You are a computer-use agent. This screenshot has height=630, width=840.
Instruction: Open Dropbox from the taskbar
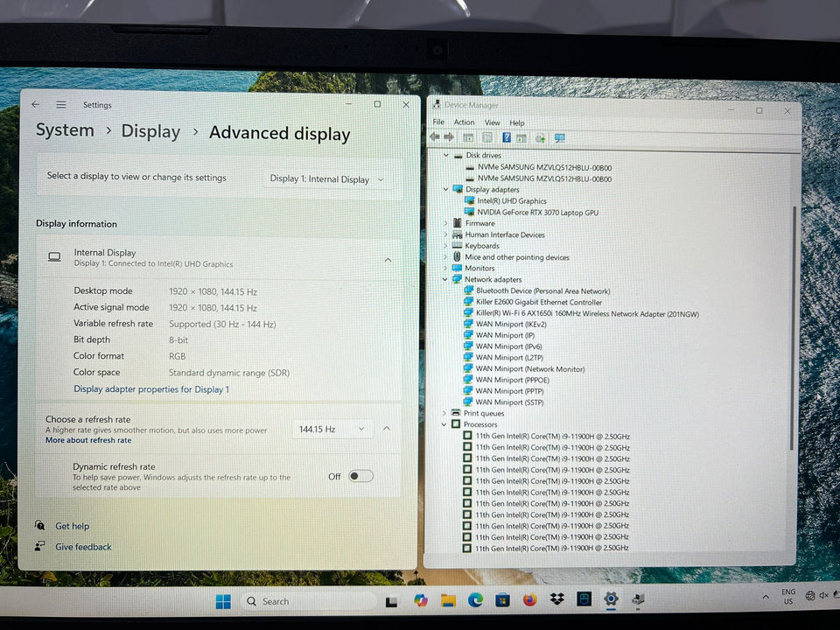click(557, 598)
